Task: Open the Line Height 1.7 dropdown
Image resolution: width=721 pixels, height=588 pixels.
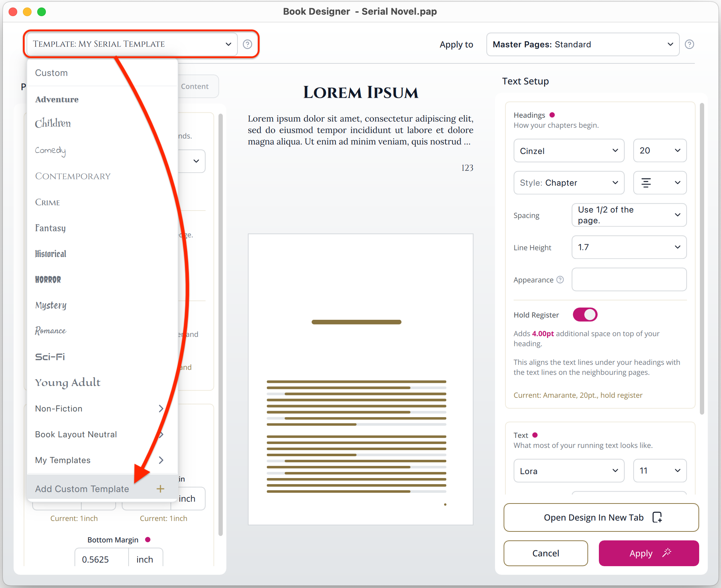Action: tap(629, 247)
